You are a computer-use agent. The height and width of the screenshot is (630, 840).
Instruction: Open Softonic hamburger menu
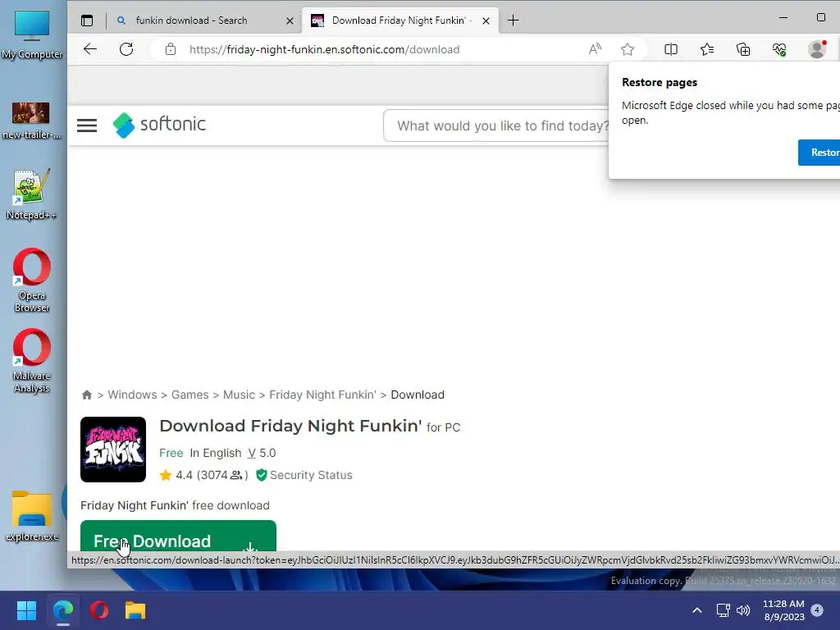click(x=87, y=126)
